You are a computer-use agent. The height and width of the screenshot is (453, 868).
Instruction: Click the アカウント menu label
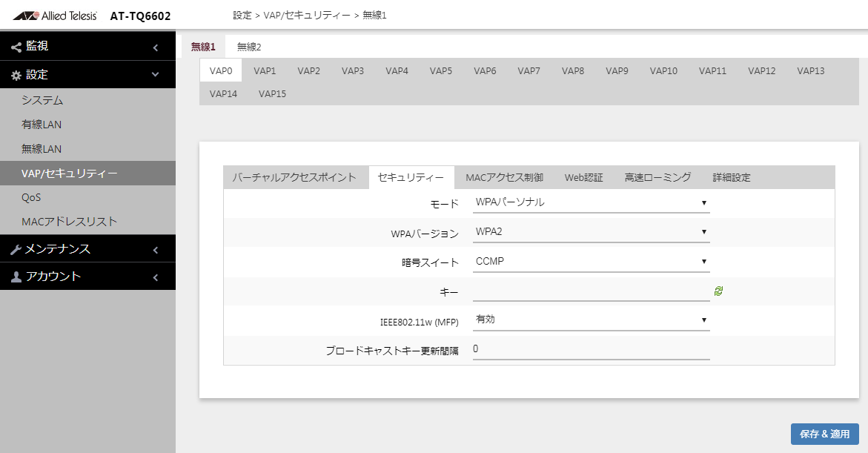tap(53, 277)
